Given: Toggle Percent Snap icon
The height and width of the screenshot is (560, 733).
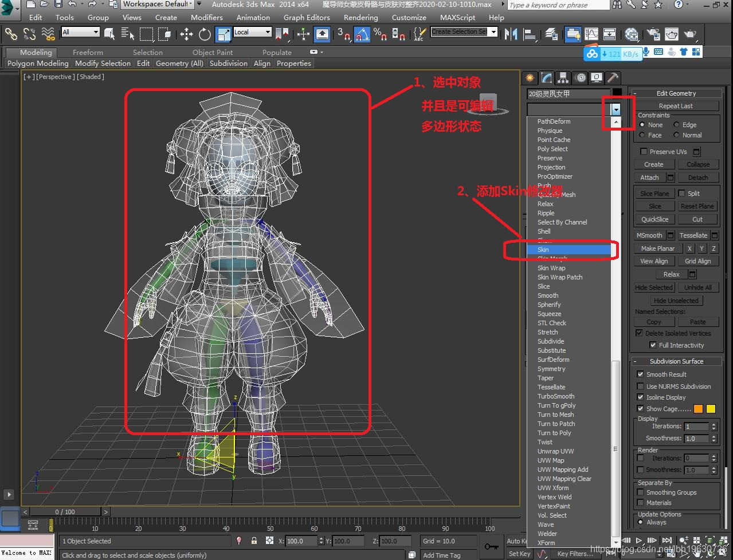Looking at the screenshot, I should [x=380, y=34].
